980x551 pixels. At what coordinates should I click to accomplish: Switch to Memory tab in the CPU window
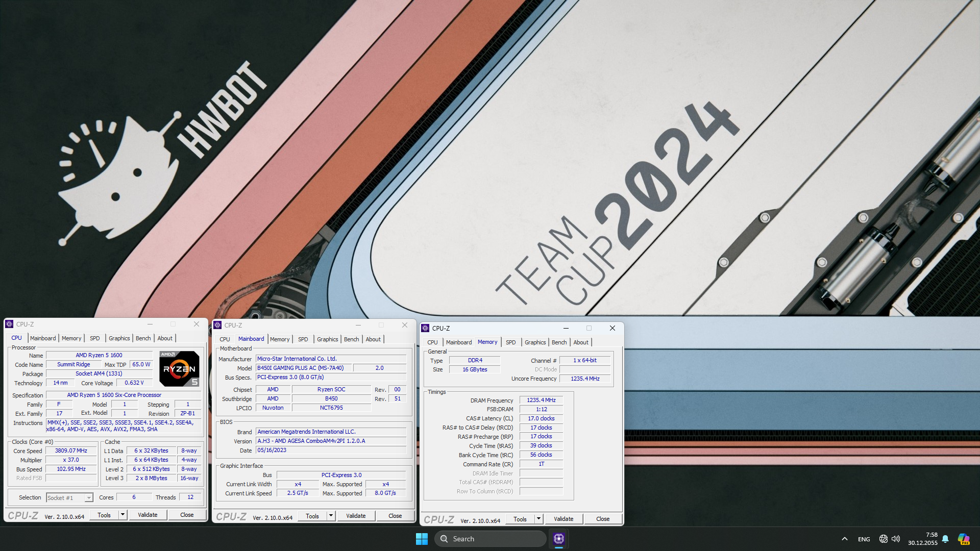[x=71, y=338]
